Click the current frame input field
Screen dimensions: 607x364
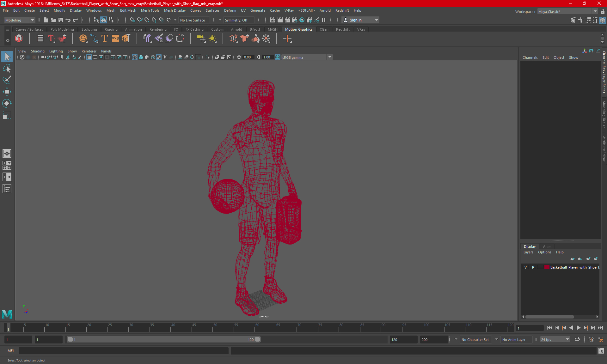coord(530,328)
